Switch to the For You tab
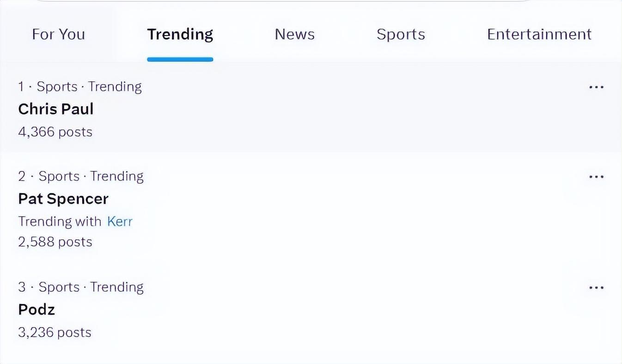 tap(58, 34)
